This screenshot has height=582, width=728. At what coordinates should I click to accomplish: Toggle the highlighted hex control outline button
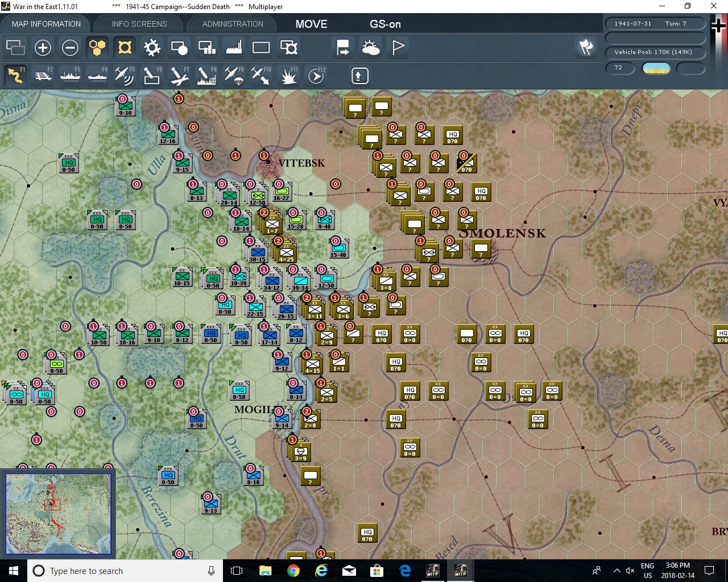tap(125, 47)
